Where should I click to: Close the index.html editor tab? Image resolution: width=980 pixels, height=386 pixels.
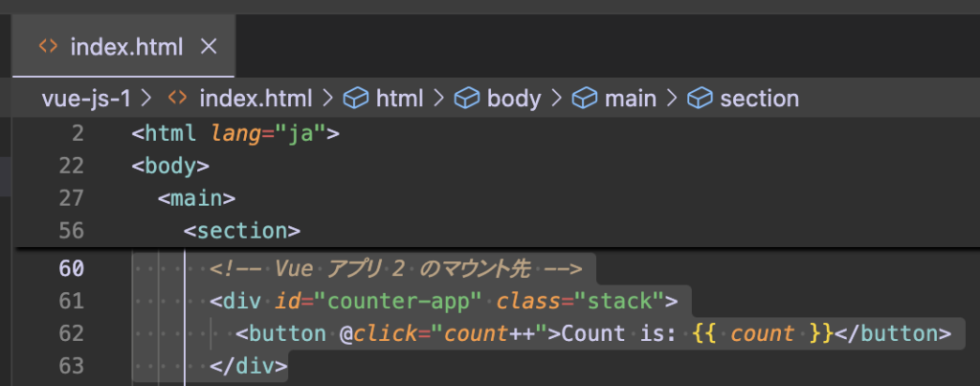click(x=208, y=46)
